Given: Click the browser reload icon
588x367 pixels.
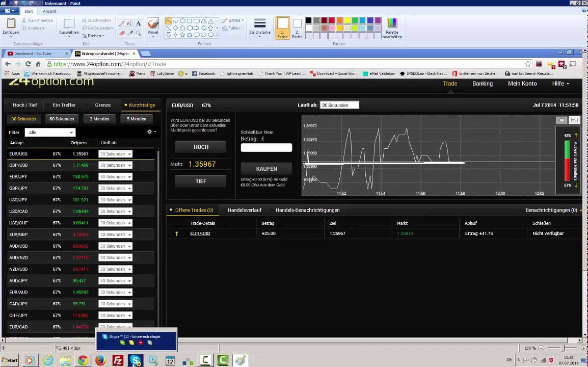Looking at the screenshot, I should [28, 64].
